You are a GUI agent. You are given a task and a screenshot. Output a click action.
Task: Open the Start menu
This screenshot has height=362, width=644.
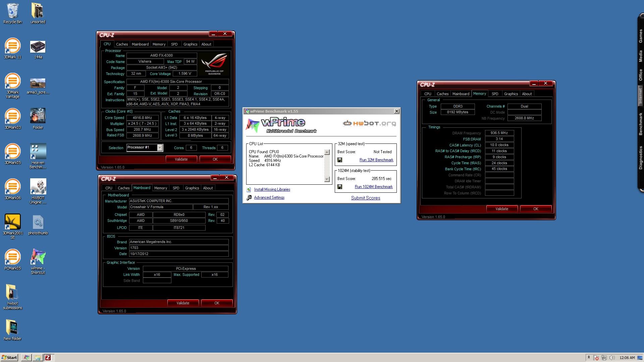click(x=9, y=358)
